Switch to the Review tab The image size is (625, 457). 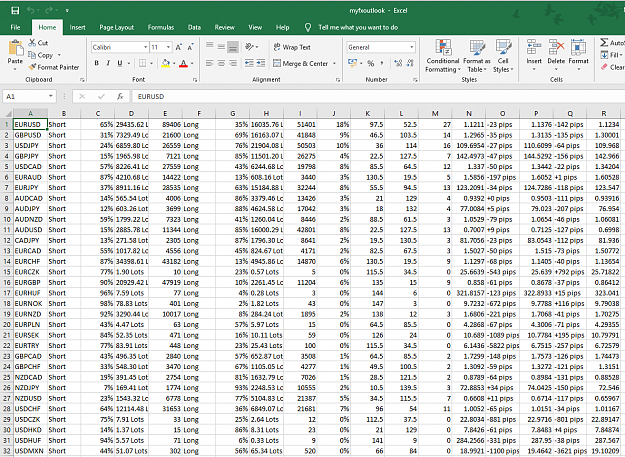pyautogui.click(x=224, y=27)
